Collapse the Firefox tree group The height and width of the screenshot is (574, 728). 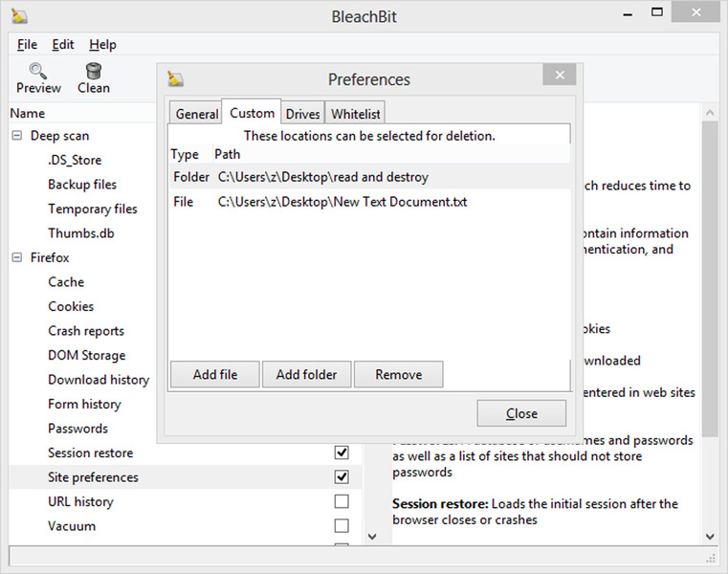coord(16,257)
